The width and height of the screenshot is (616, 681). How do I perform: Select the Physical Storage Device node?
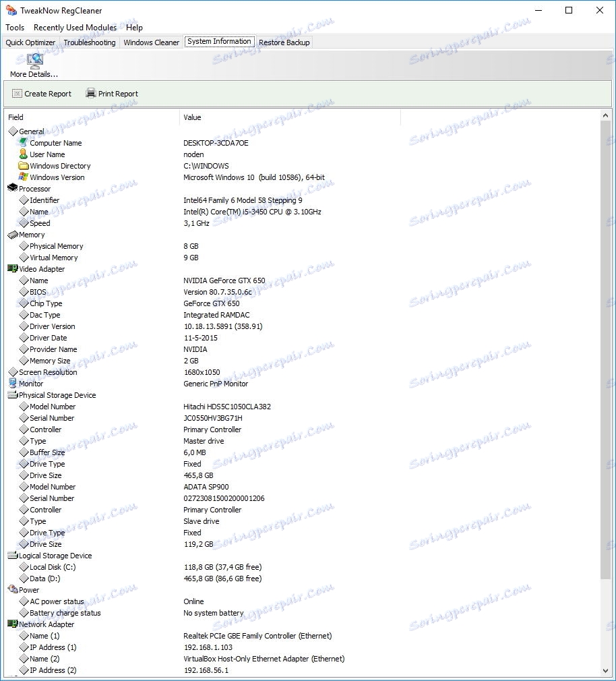point(57,395)
